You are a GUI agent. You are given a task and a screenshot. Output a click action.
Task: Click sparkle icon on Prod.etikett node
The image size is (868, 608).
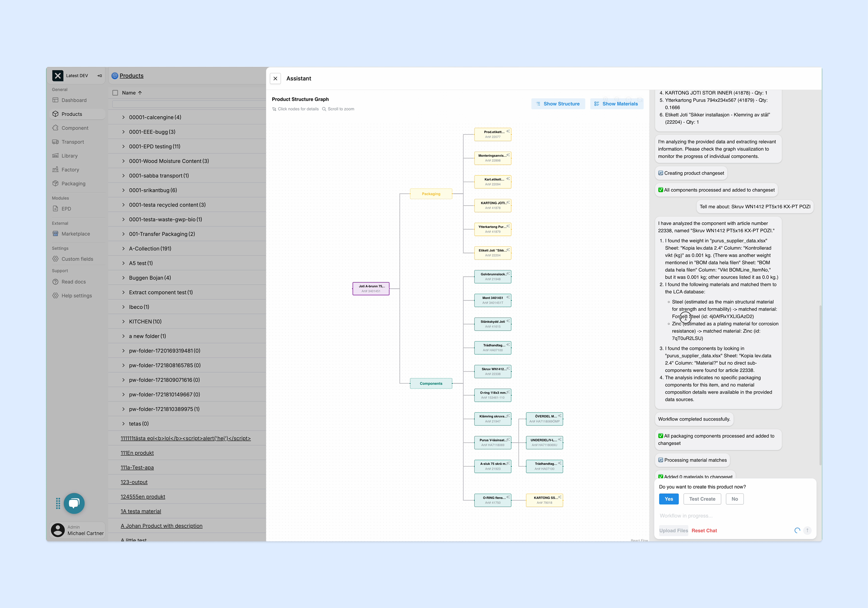click(508, 131)
